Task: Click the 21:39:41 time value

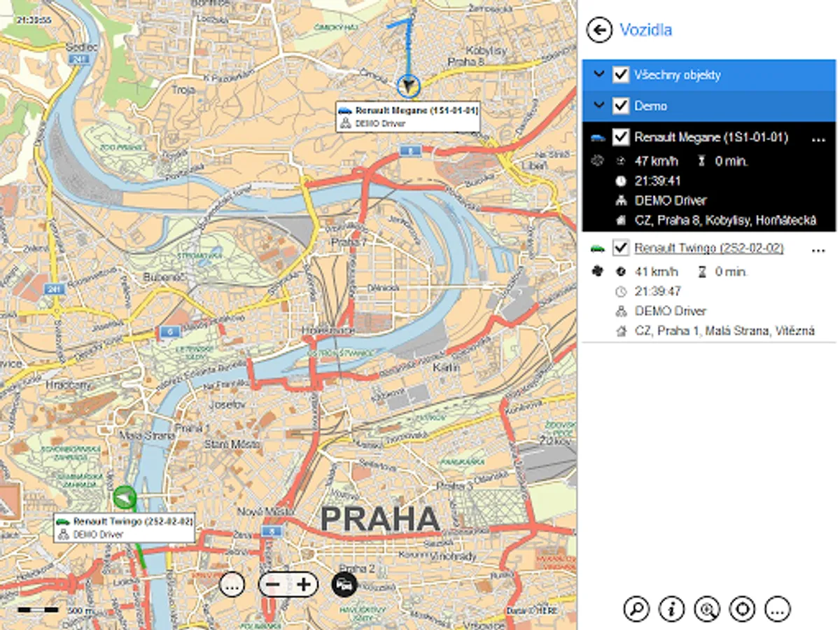Action: (658, 181)
